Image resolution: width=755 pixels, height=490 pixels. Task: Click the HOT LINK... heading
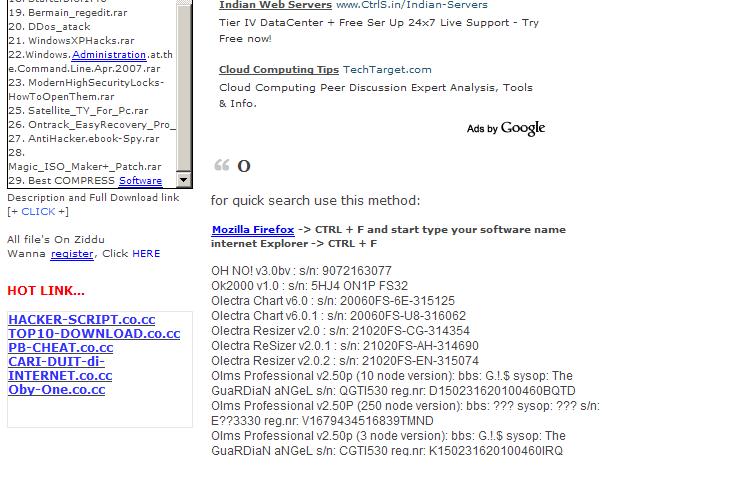[46, 291]
